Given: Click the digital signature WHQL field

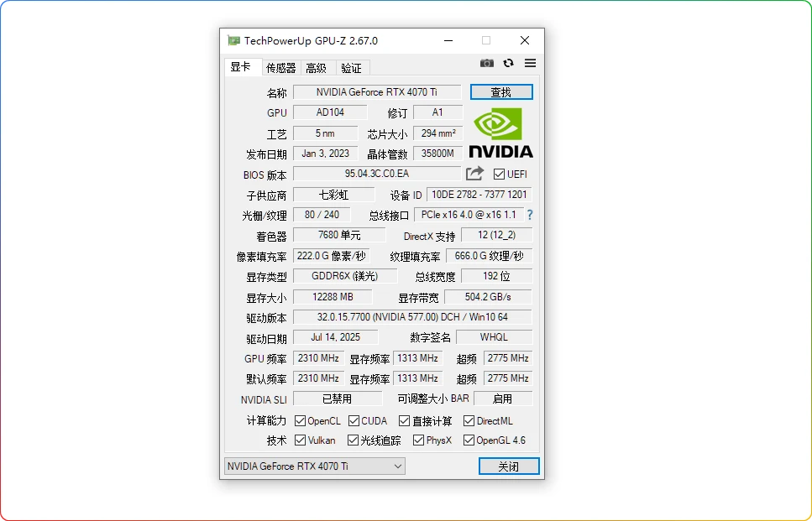Looking at the screenshot, I should (494, 336).
